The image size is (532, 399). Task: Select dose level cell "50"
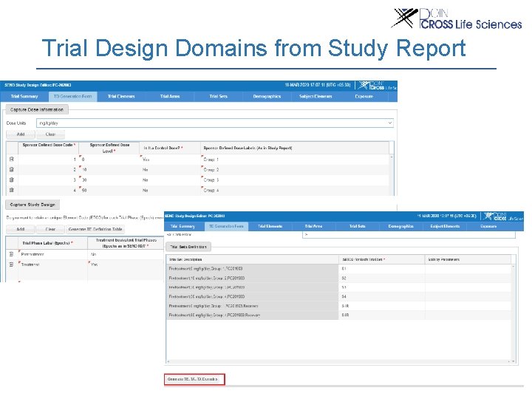109,191
